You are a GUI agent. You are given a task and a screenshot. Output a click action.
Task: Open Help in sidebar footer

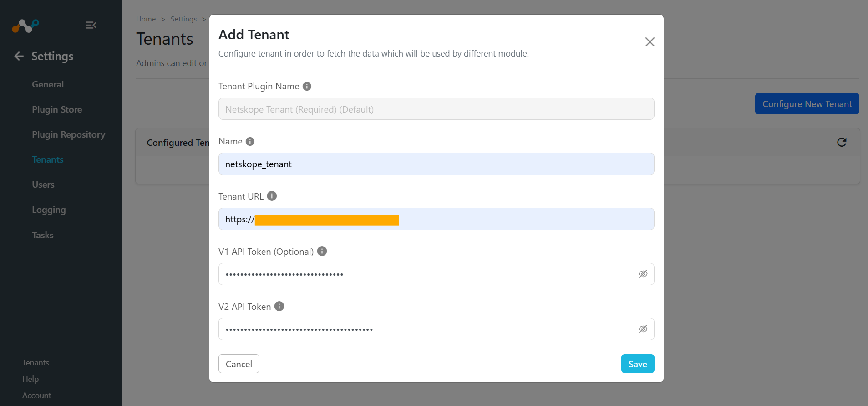point(30,379)
